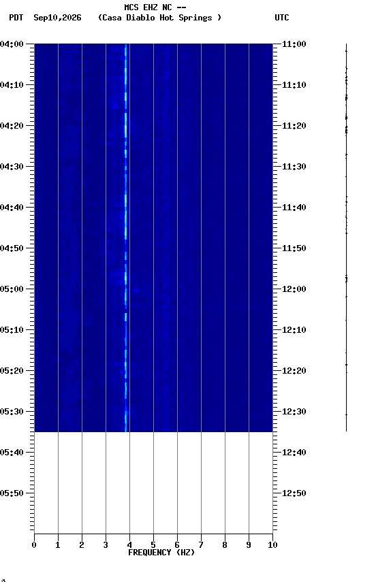The height and width of the screenshot is (588, 376).
Task: Click the 04:50 PDT time label
Action: [12, 248]
